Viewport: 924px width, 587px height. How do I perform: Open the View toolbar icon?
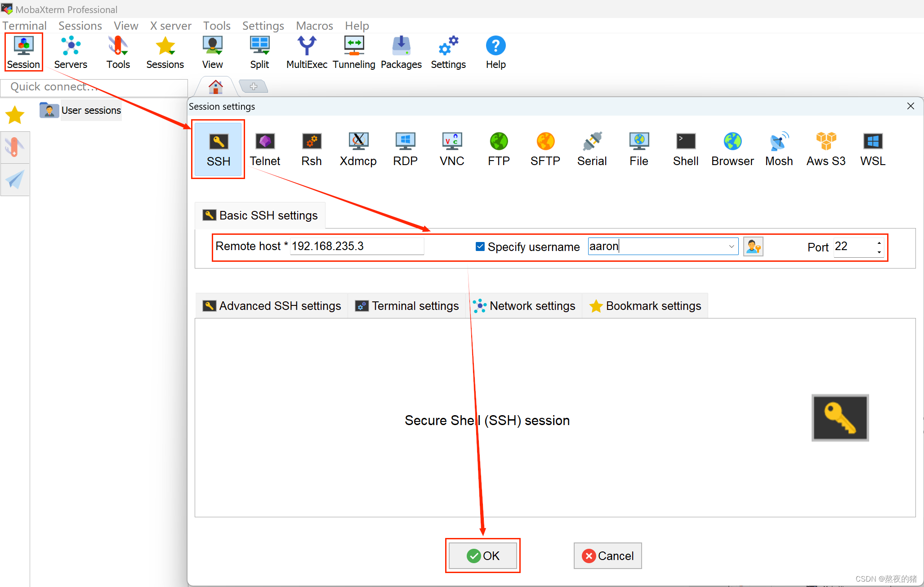tap(212, 52)
